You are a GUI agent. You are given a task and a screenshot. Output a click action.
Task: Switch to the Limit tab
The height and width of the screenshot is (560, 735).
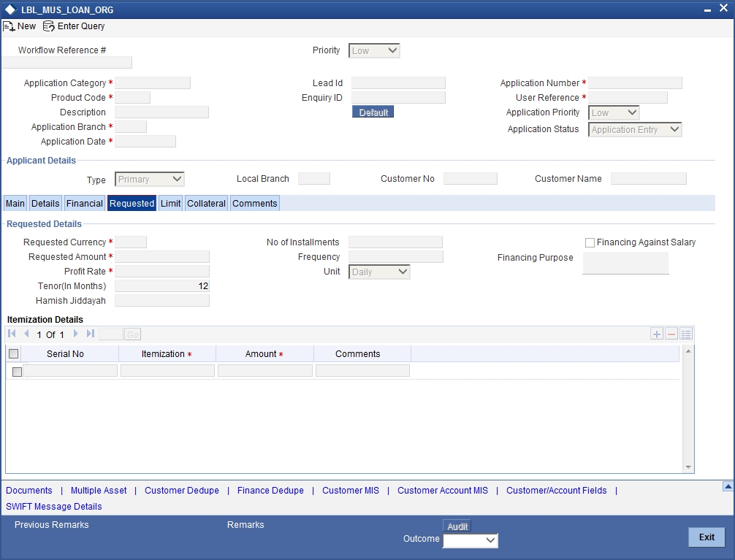pyautogui.click(x=171, y=204)
